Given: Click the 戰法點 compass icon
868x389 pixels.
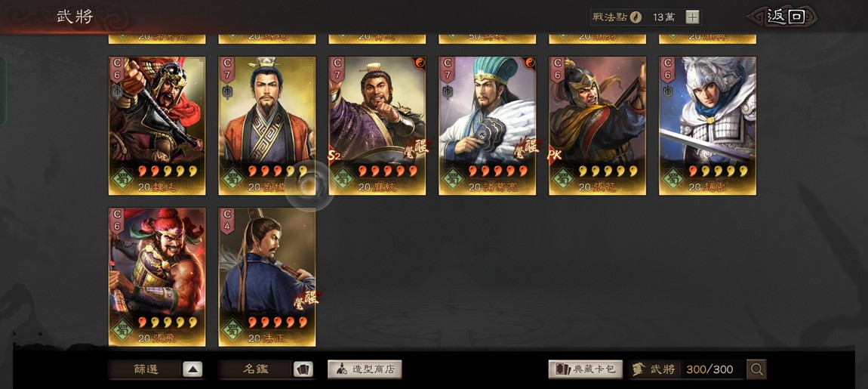Looking at the screenshot, I should 636,17.
